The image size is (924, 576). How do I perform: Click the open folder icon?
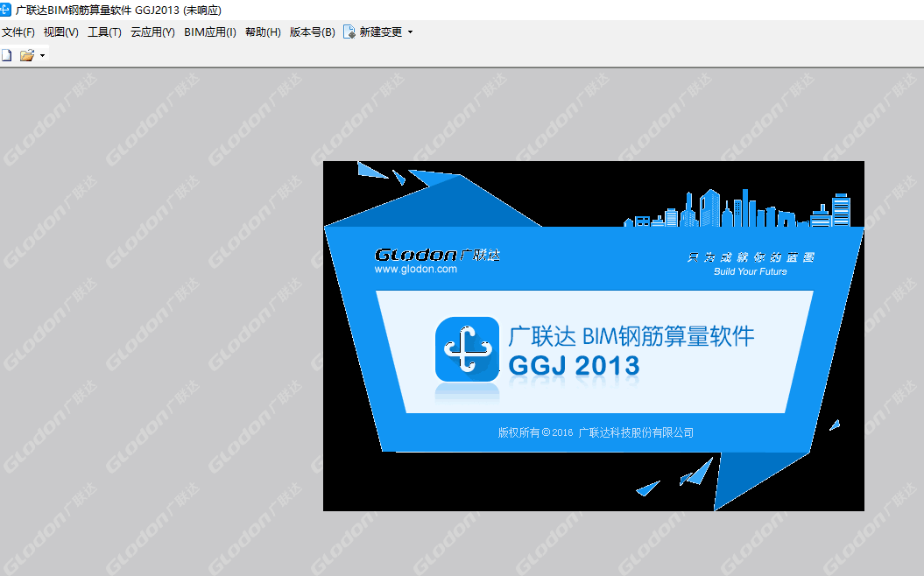pyautogui.click(x=27, y=55)
